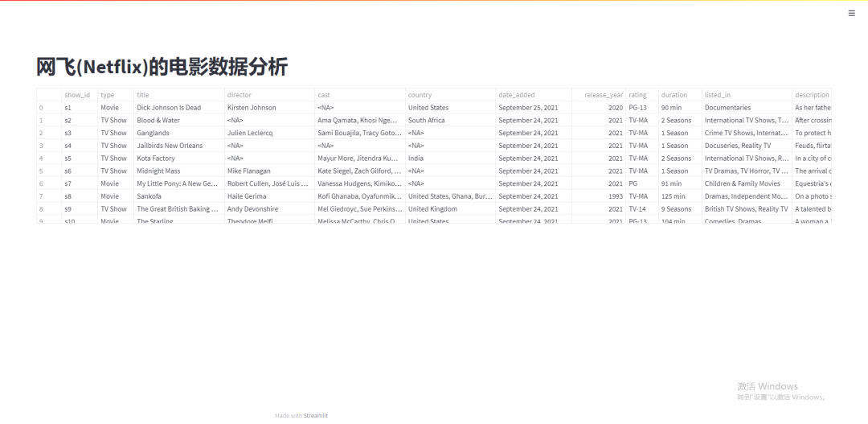
Task: Click the 'British TV Shows, Reality TV' cell
Action: pos(747,209)
